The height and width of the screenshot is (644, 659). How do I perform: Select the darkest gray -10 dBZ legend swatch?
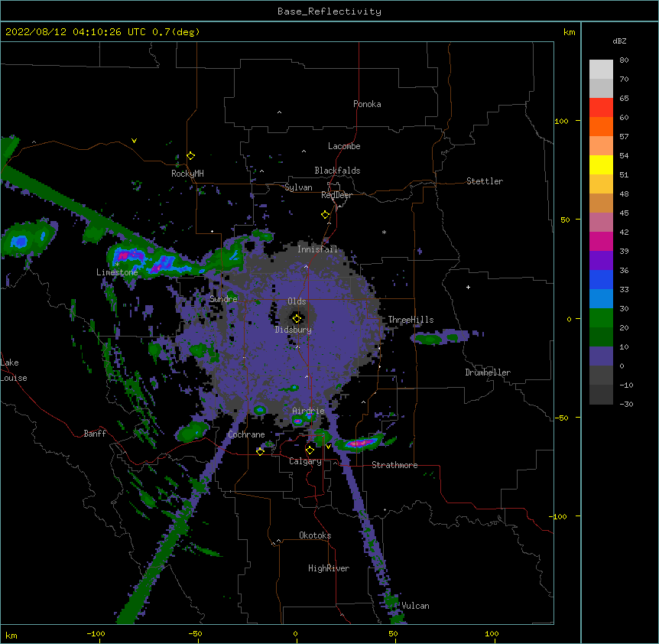601,395
